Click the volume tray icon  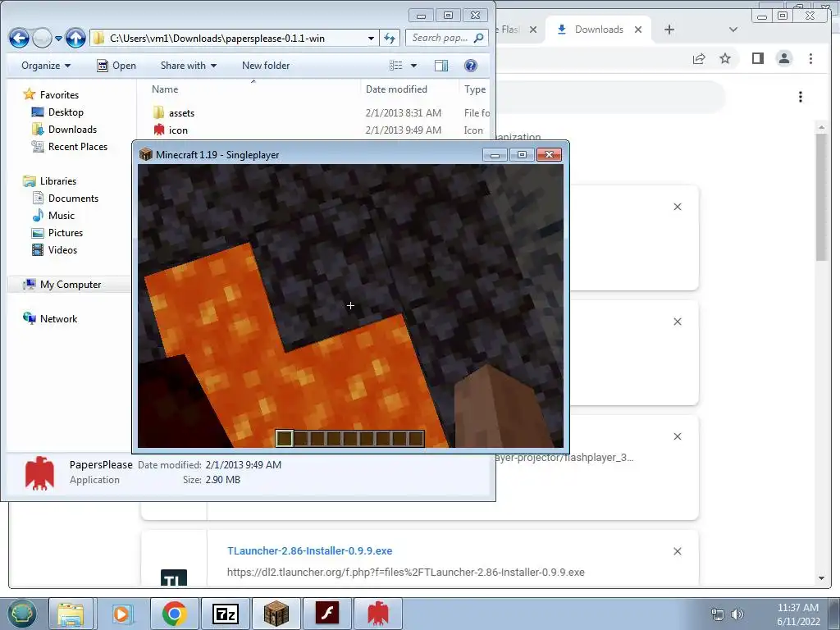737,614
